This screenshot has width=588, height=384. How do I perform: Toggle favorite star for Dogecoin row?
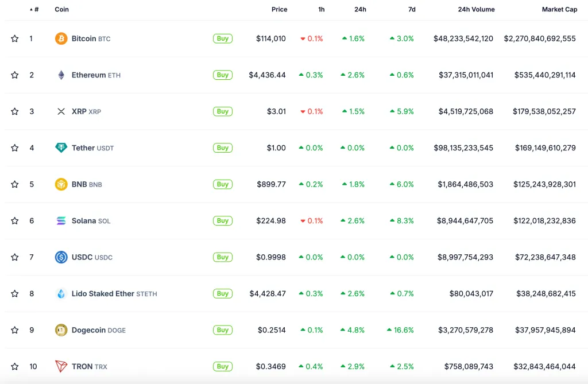pos(15,330)
